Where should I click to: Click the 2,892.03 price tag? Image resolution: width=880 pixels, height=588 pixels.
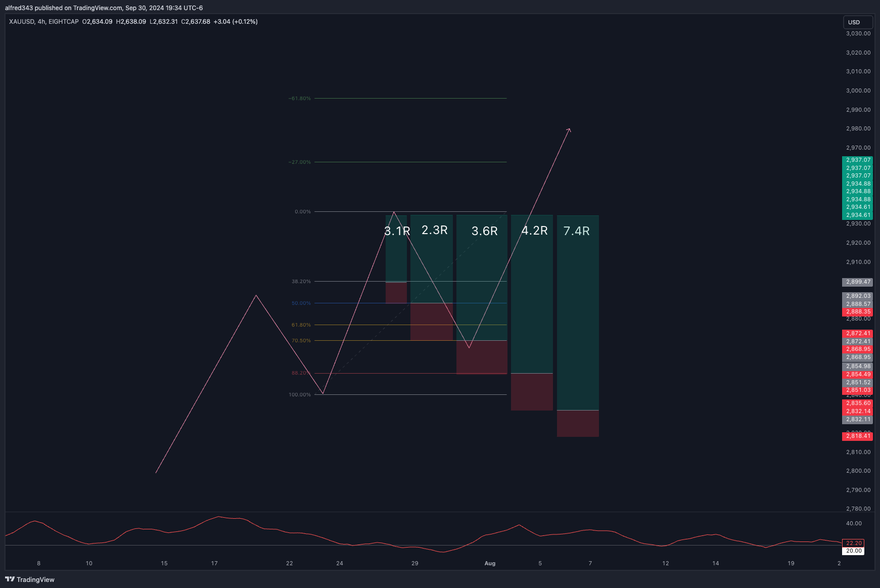(857, 296)
